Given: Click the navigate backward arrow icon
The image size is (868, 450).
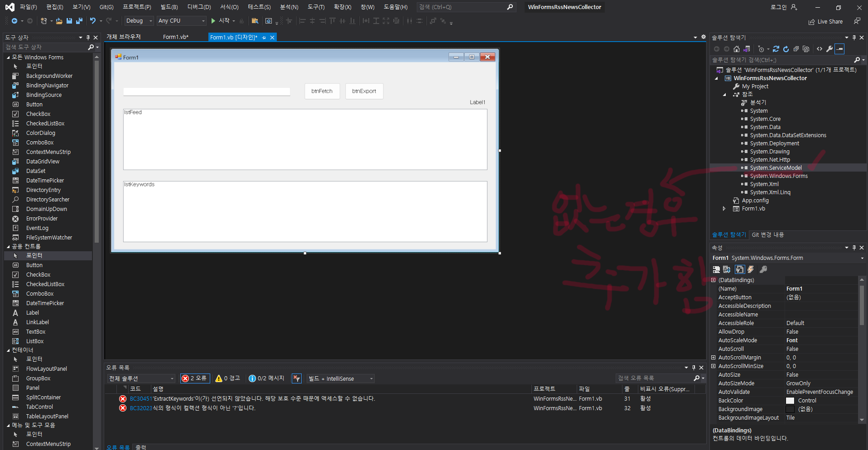Looking at the screenshot, I should (14, 21).
